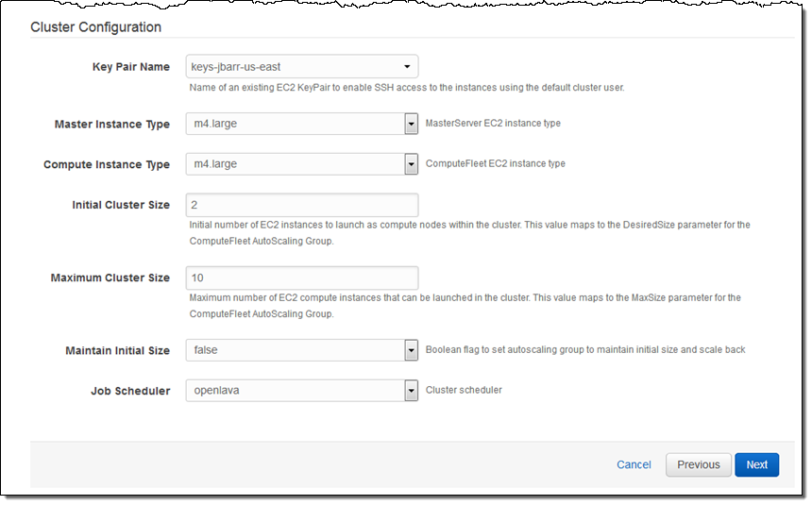
Task: Open the Compute Instance Type selector
Action: (x=301, y=164)
